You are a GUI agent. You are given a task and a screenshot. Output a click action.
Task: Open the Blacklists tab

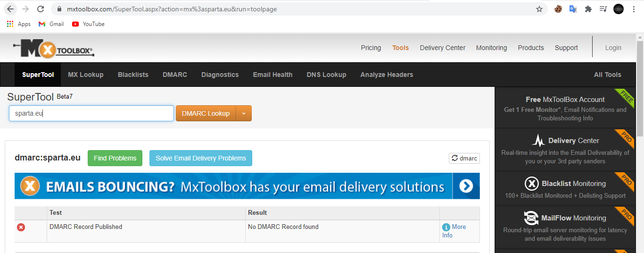point(133,75)
